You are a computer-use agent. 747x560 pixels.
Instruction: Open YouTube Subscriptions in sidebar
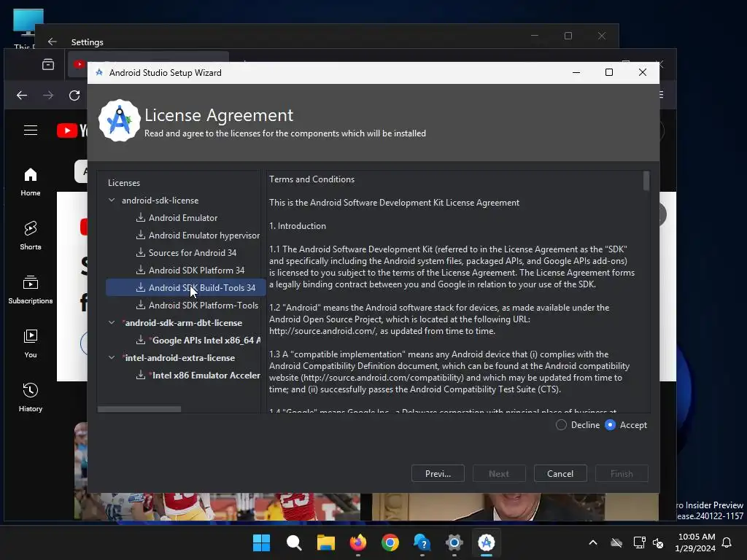coord(31,289)
